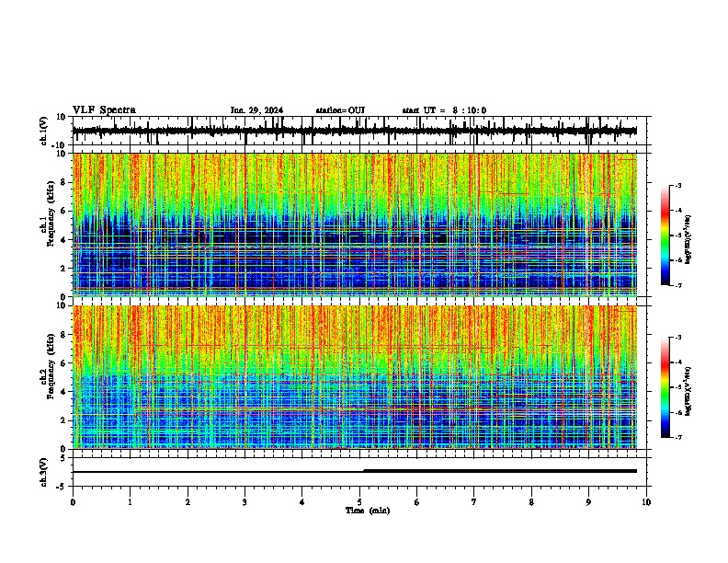Click the "-7" label on ch.1 color scale
This screenshot has height=563, width=728.
[x=677, y=285]
